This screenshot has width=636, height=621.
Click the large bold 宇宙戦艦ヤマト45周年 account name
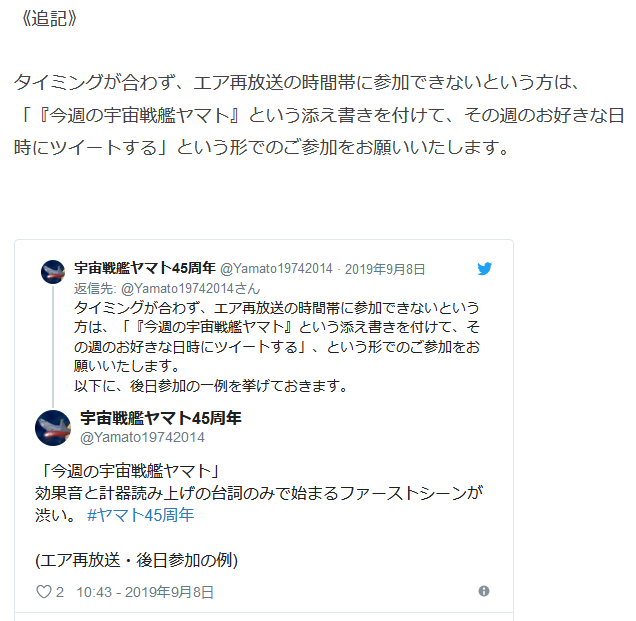pyautogui.click(x=161, y=418)
